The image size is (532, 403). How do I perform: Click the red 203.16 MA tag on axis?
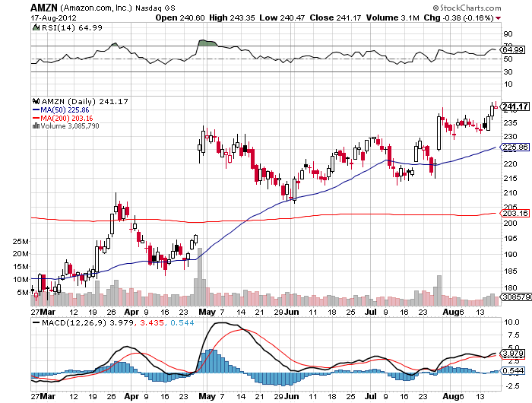tap(515, 213)
